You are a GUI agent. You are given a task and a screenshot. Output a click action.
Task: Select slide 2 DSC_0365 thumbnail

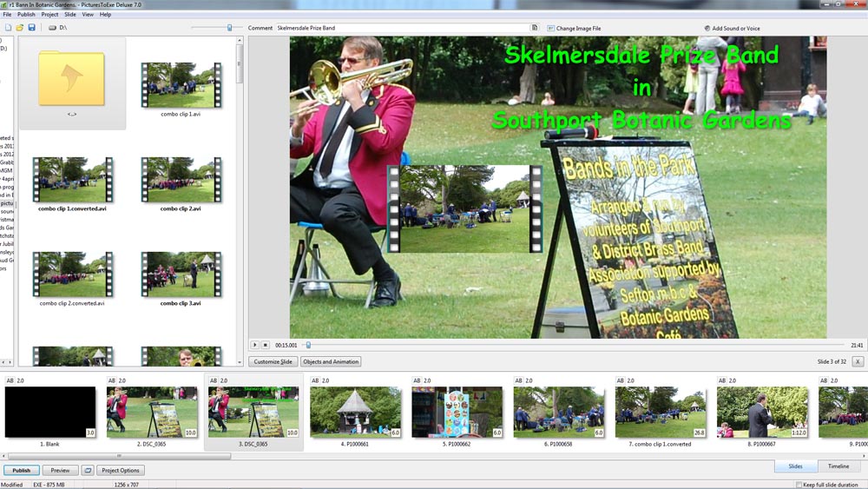click(x=152, y=412)
